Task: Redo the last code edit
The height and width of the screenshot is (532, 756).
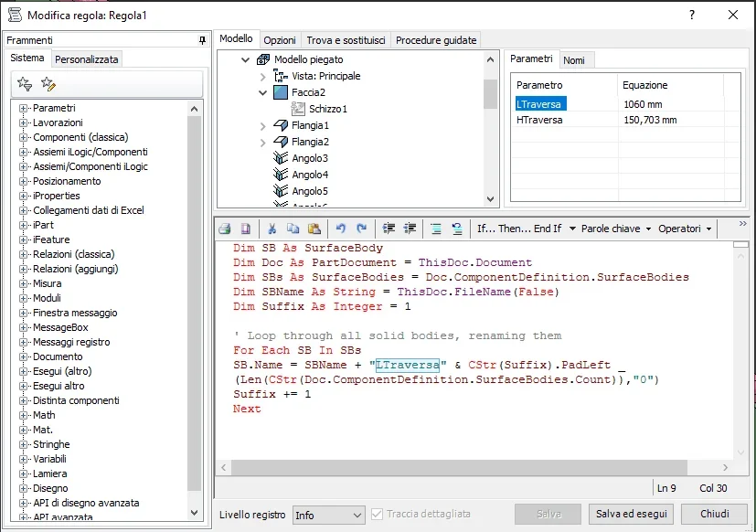Action: point(362,229)
